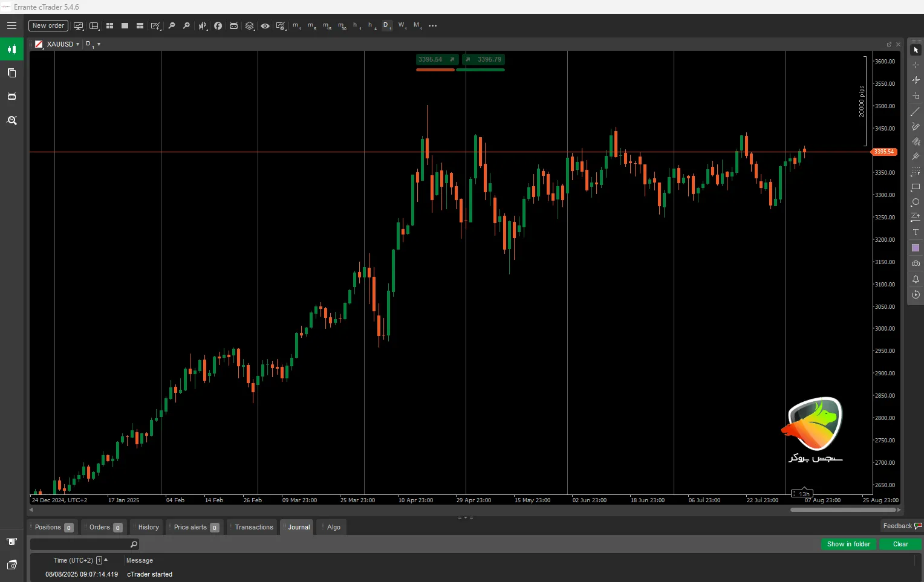The image size is (924, 582).
Task: Switch the chart to the h4 timeframe
Action: tap(371, 26)
